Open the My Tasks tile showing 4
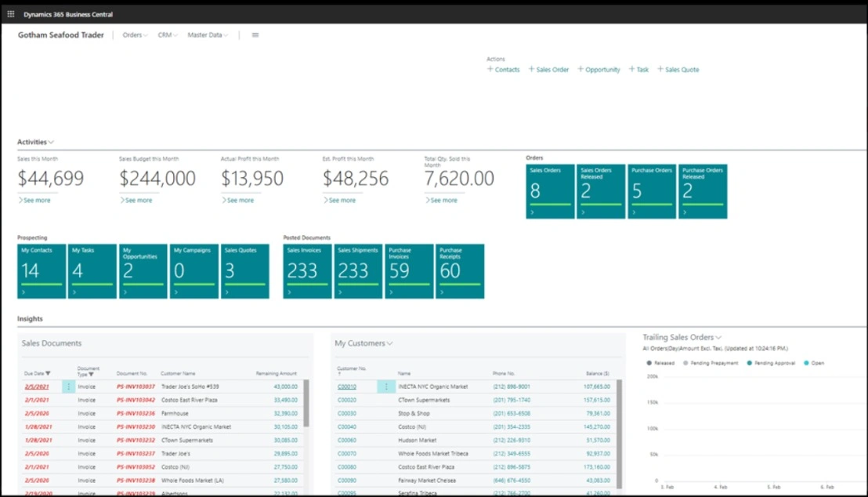The width and height of the screenshot is (868, 497). [x=92, y=271]
